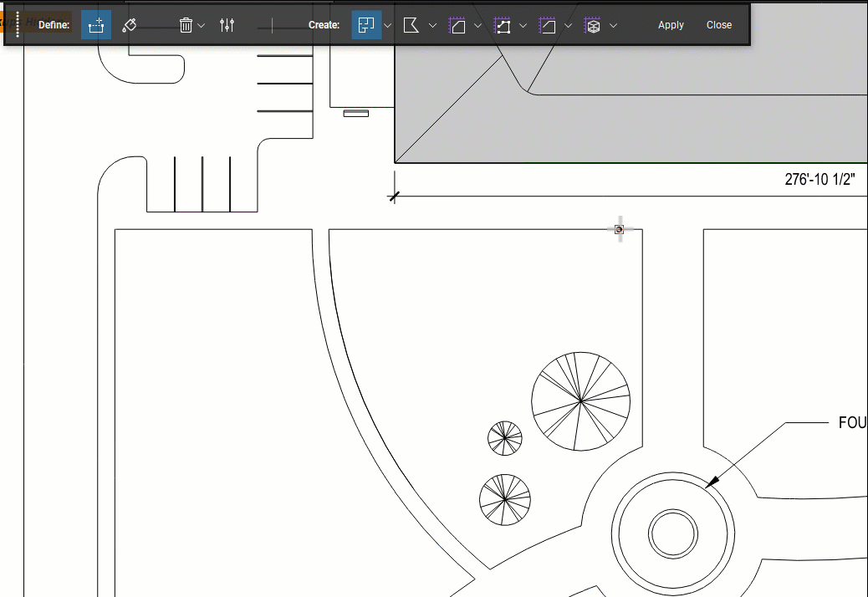Expand dropdown after the corner nodes icon
Screen dimensions: 868x597
(523, 26)
